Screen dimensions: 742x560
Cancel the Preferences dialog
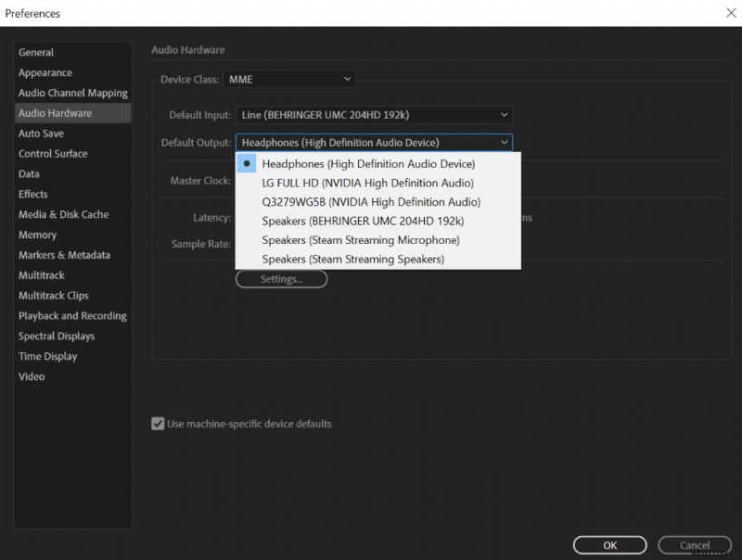click(x=694, y=545)
